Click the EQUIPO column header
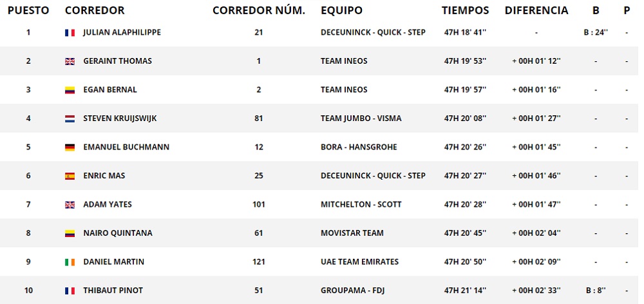Image resolution: width=644 pixels, height=304 pixels. [x=341, y=10]
